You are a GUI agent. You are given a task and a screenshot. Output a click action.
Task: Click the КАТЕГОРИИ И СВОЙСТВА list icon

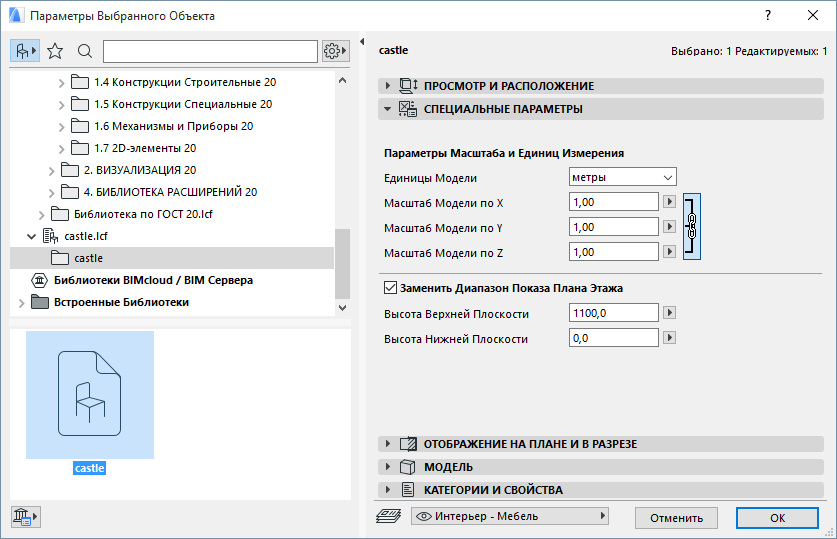click(x=408, y=490)
